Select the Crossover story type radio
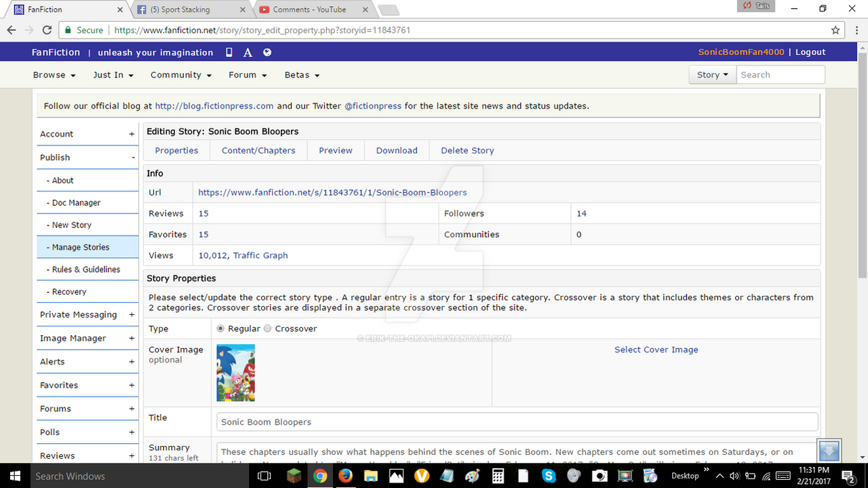Screen dimensions: 868x488 tap(267, 329)
